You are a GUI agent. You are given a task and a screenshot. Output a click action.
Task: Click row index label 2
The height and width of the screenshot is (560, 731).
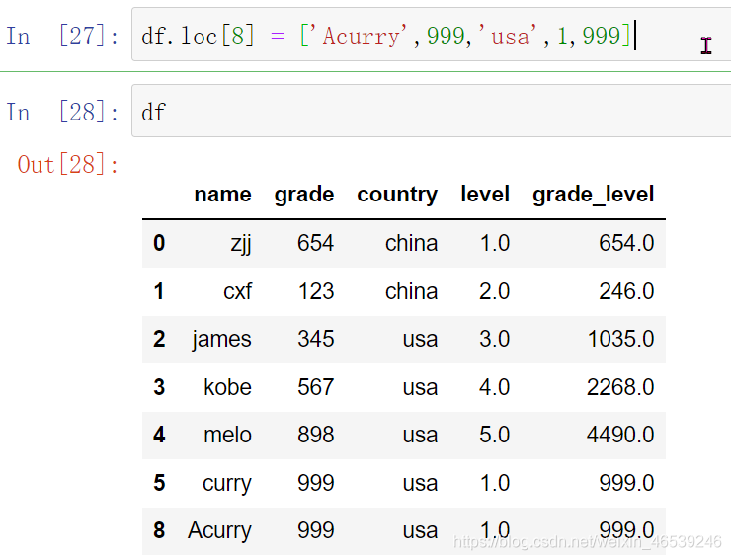click(x=159, y=339)
